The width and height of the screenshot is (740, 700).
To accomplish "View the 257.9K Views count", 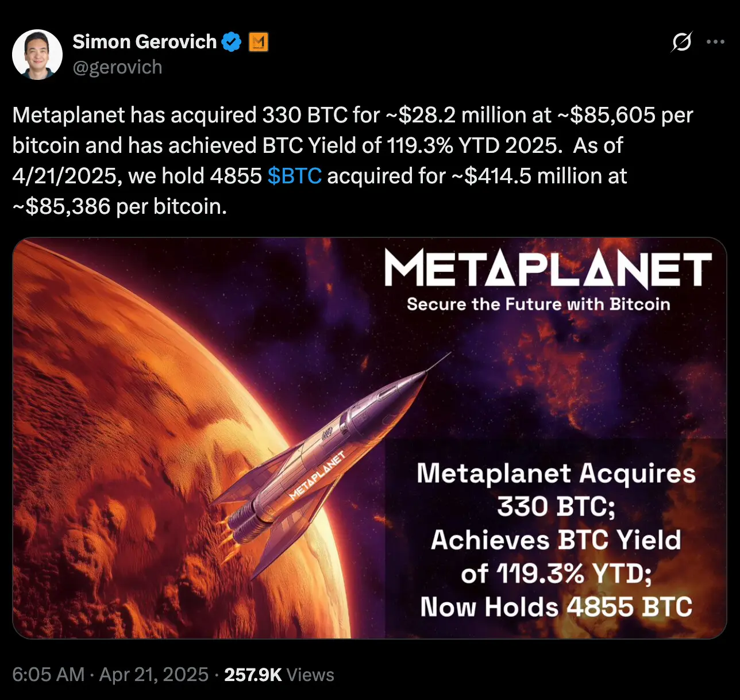I will [279, 674].
